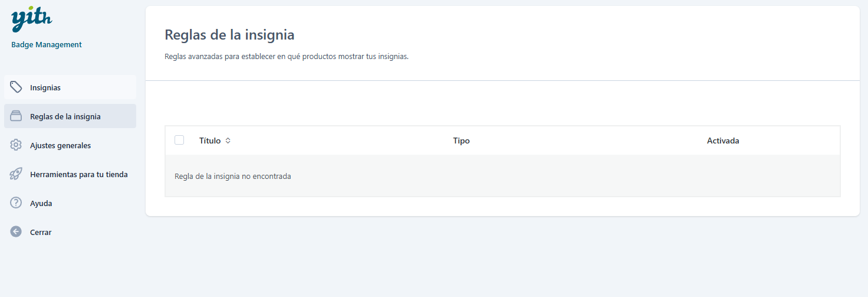Click the 'Regla de la insignia no encontrada' row
The height and width of the screenshot is (297, 868).
tap(233, 176)
